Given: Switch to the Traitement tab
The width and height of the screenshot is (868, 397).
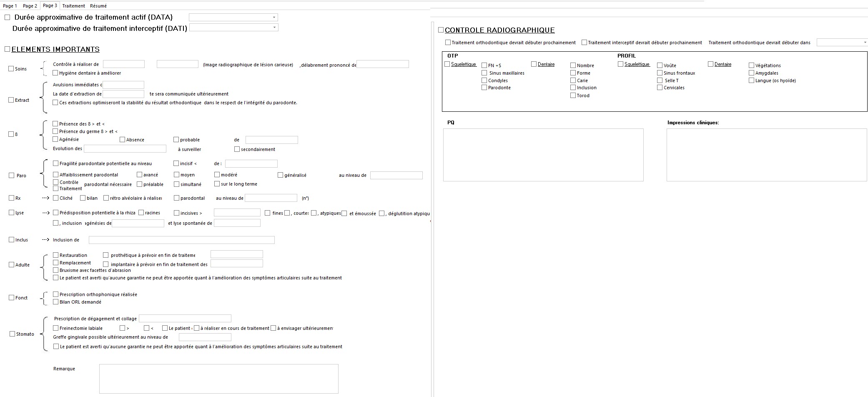Looking at the screenshot, I should [x=73, y=5].
